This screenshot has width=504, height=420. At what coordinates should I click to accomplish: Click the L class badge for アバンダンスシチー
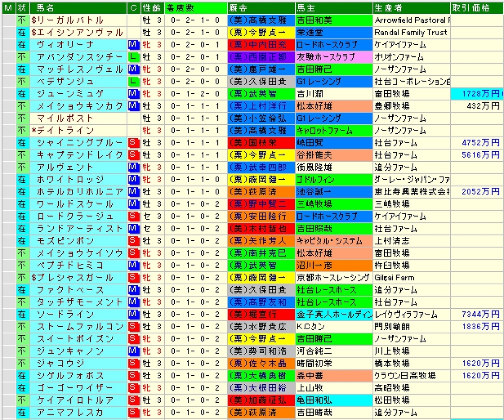[133, 57]
